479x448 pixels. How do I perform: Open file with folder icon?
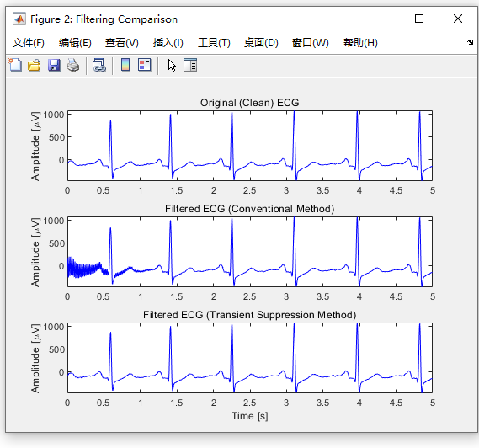35,65
